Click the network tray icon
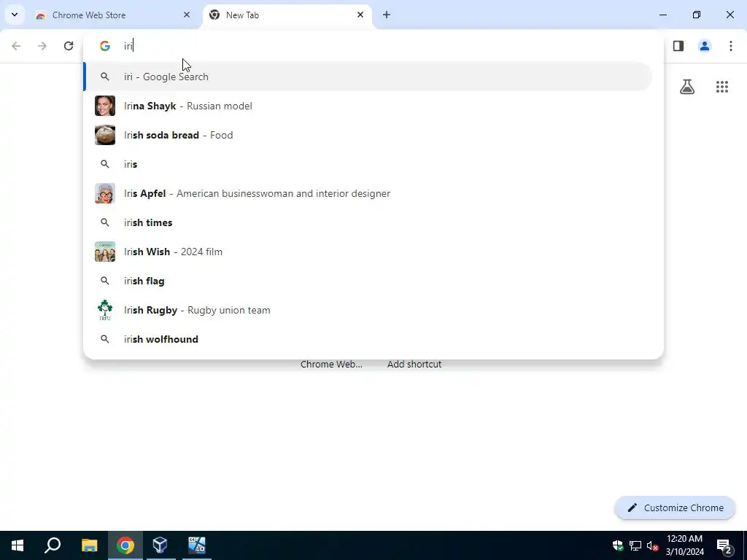Image resolution: width=747 pixels, height=560 pixels. point(635,545)
